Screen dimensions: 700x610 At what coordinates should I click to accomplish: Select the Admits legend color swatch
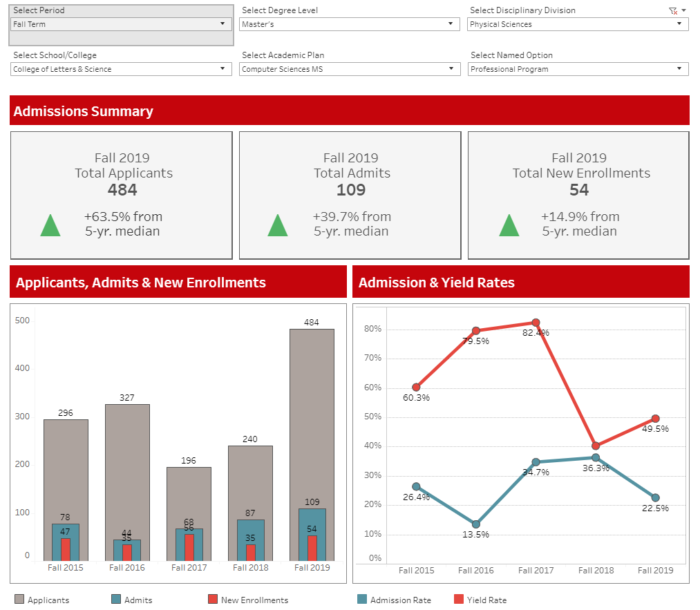point(116,600)
